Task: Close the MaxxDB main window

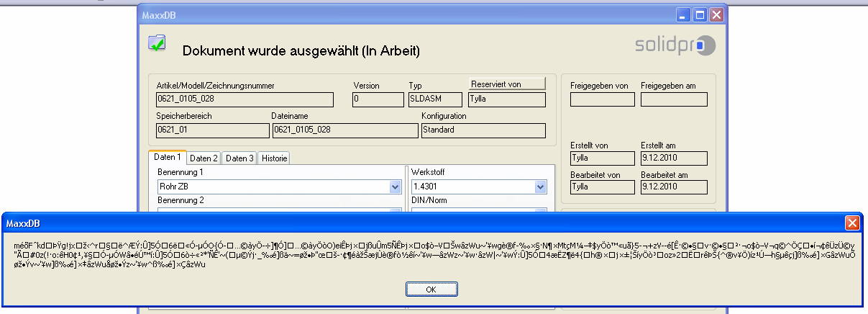Action: (x=716, y=14)
